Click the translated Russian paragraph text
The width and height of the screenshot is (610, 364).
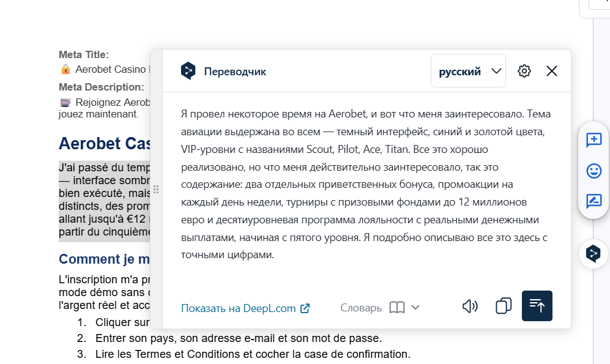366,184
